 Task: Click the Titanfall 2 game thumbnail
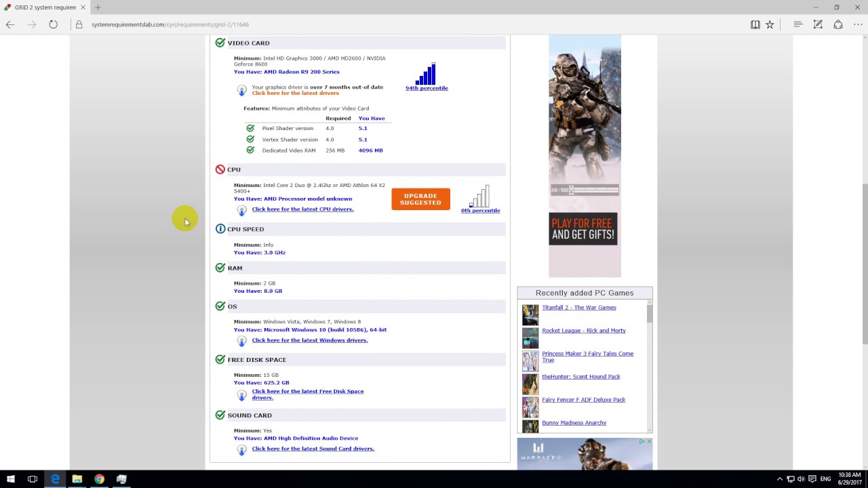pos(530,314)
